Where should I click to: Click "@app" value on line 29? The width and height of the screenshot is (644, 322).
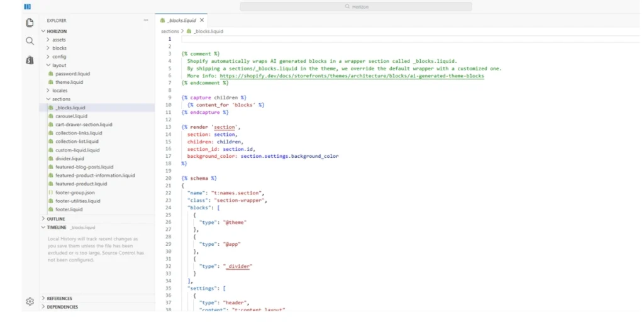(x=231, y=244)
